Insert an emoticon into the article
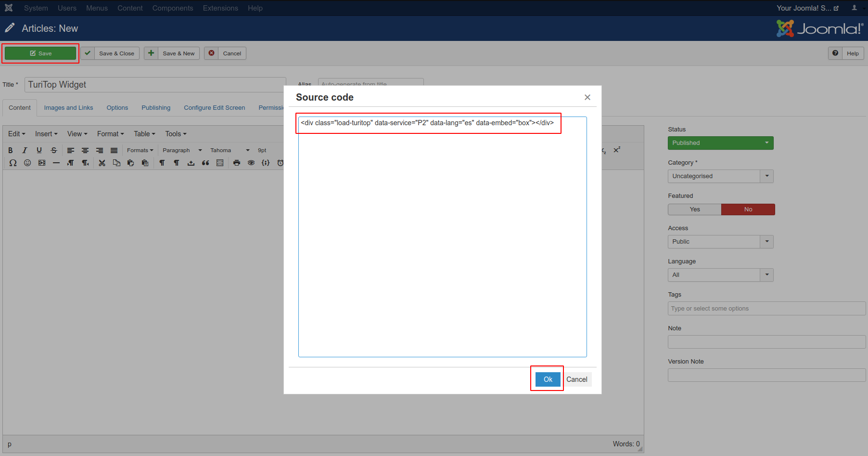 click(x=27, y=163)
